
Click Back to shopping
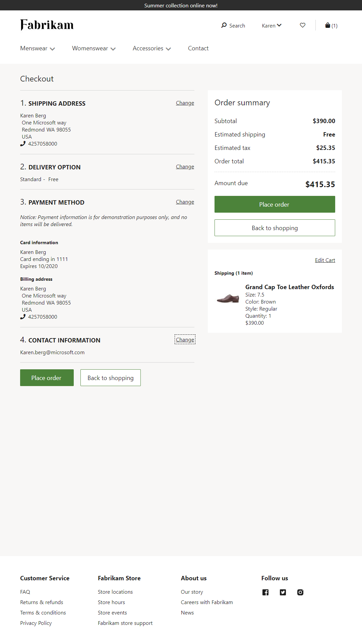point(274,228)
